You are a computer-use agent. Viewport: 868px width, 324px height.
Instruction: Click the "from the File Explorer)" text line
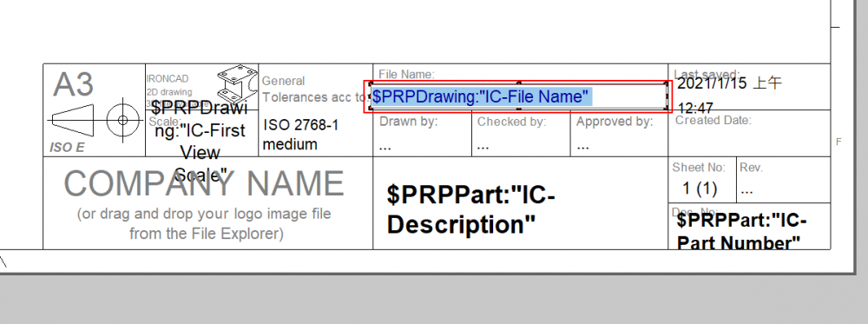click(x=207, y=234)
